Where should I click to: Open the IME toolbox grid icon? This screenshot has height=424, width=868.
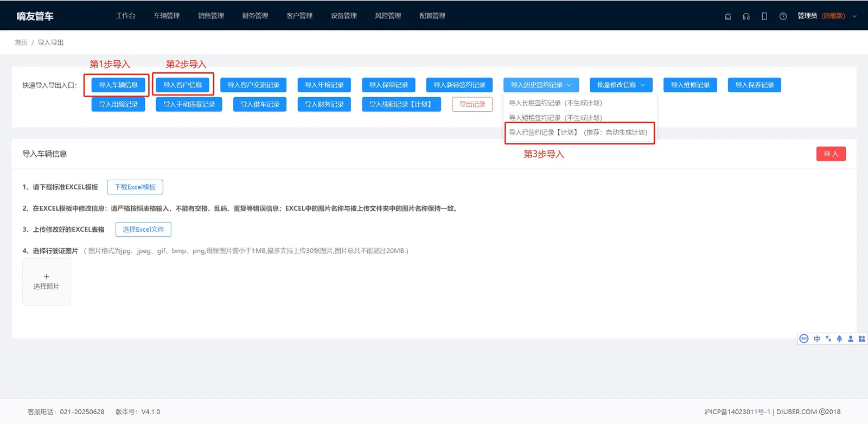[x=861, y=339]
